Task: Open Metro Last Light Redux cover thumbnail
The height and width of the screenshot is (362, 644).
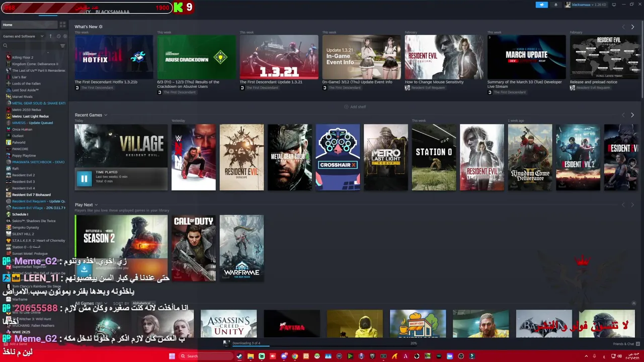Action: (x=386, y=157)
